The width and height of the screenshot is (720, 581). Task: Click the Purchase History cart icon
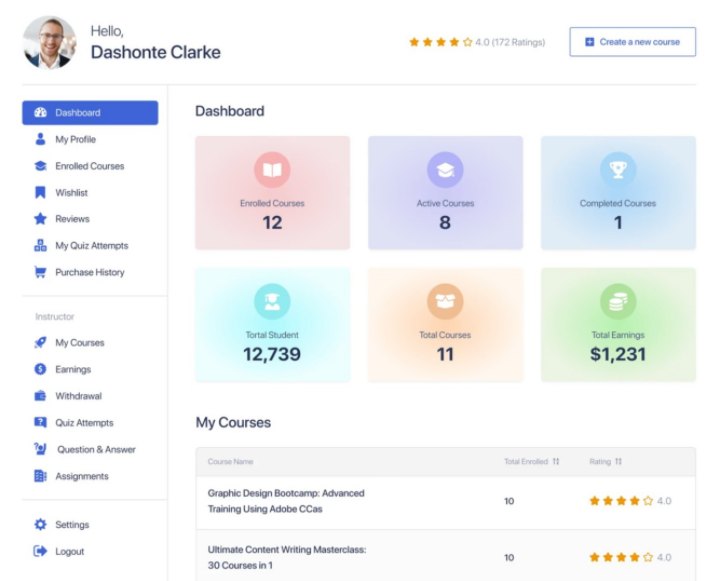(x=40, y=272)
